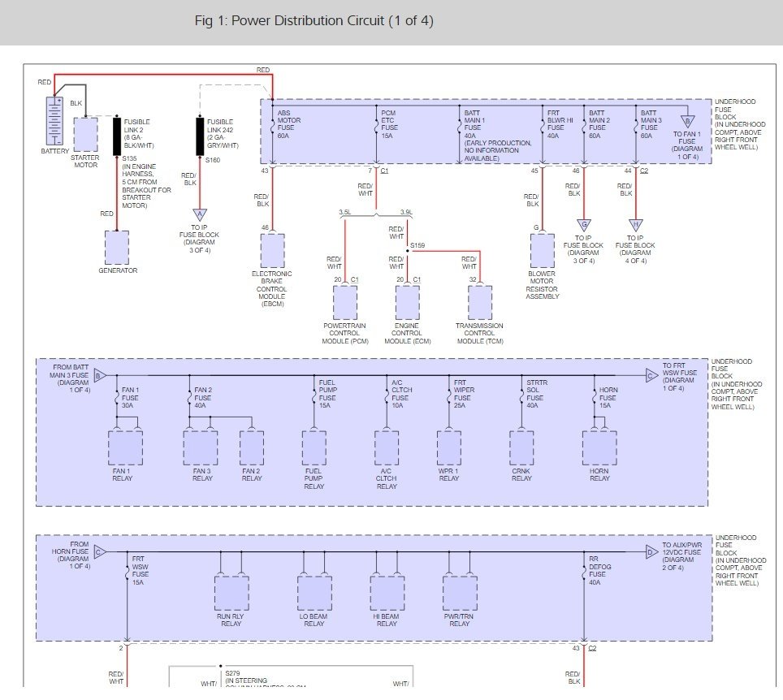Screen dimensions: 783x700
Task: Click the FRT WSW Fuse 15A label
Action: (141, 570)
